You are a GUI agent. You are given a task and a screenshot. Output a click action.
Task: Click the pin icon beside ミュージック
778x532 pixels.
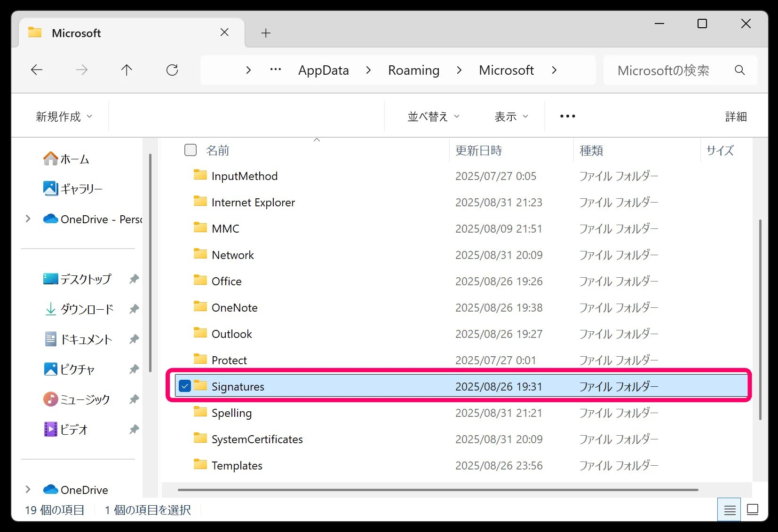point(134,399)
